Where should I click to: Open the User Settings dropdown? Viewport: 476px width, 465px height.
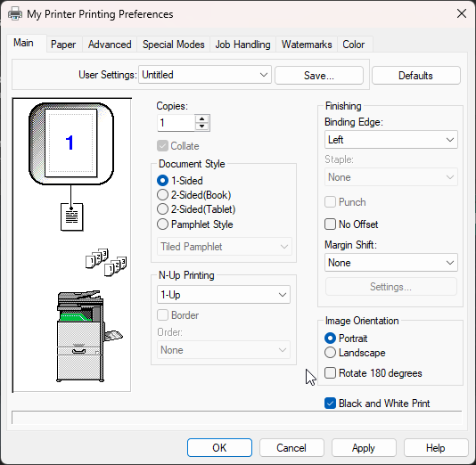[x=205, y=75]
